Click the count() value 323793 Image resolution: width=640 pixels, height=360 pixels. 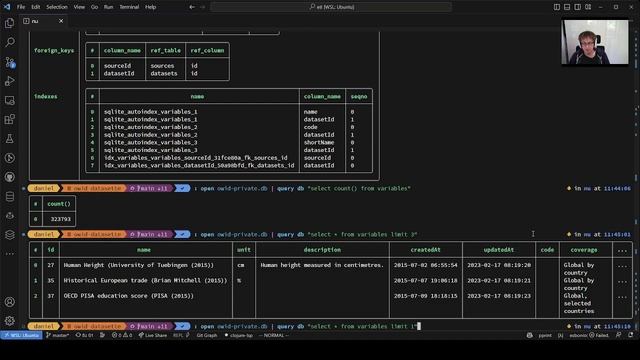pyautogui.click(x=60, y=219)
